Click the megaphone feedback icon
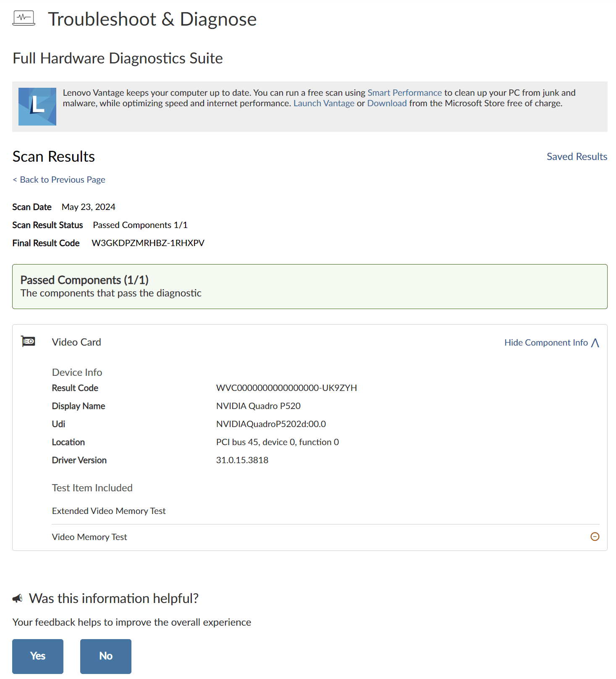The width and height of the screenshot is (616, 679). point(18,598)
